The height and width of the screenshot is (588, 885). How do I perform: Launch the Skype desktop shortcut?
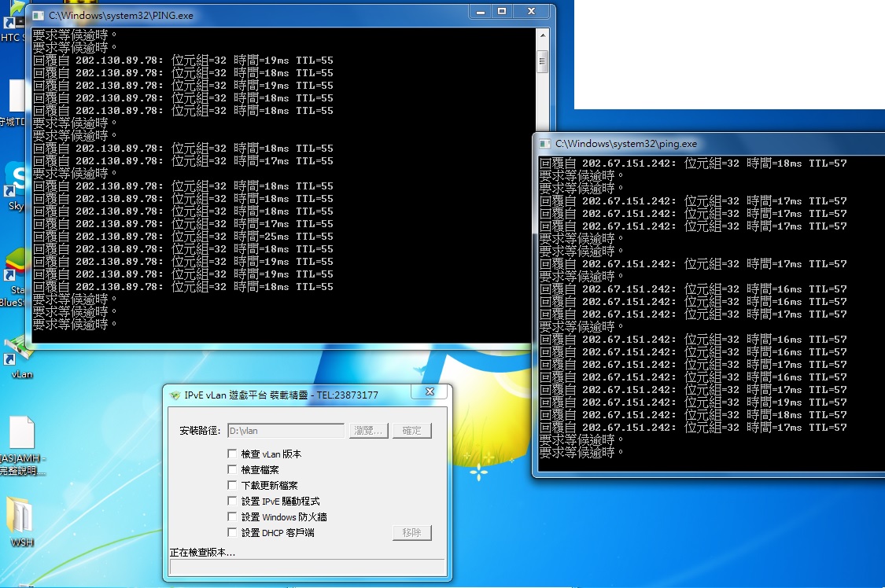15,176
